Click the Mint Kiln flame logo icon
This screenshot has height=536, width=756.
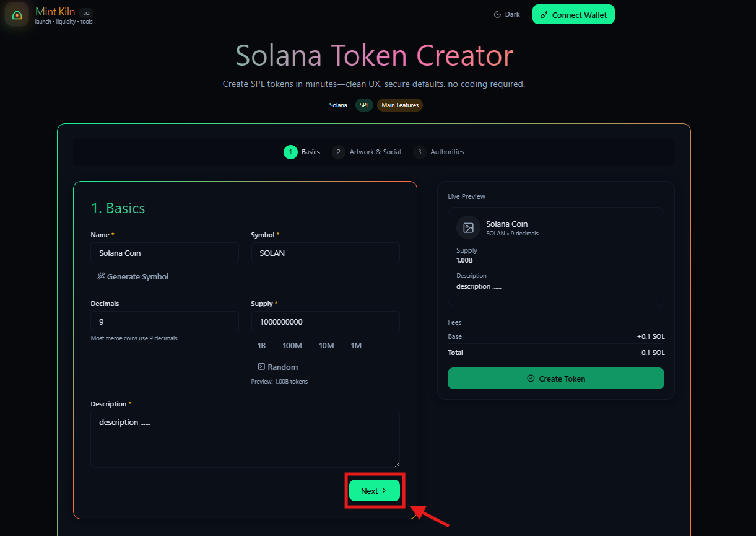pos(17,15)
